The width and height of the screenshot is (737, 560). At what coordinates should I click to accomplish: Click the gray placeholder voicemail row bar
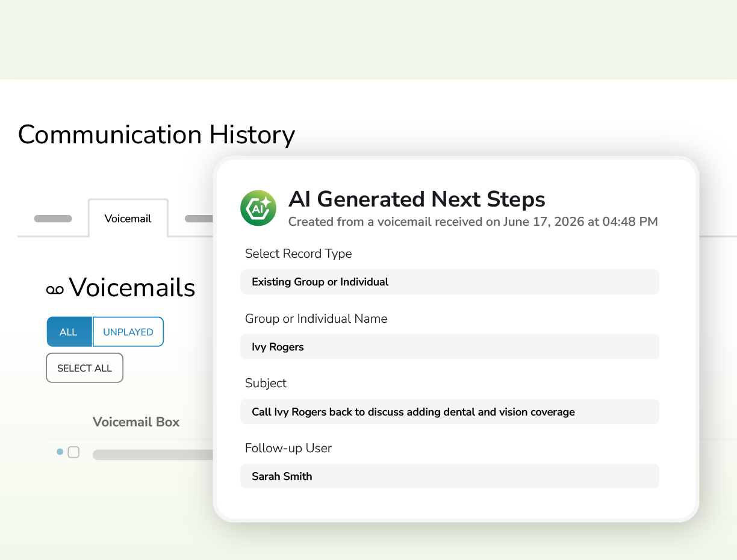pos(154,455)
